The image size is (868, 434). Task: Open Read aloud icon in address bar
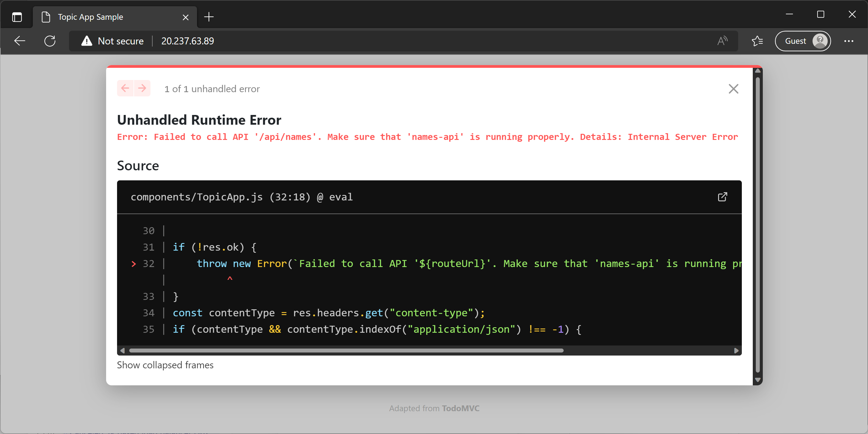[722, 41]
